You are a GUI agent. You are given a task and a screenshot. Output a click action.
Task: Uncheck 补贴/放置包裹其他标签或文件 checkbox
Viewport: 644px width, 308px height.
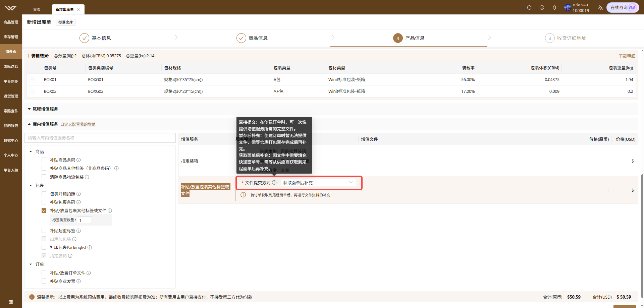pyautogui.click(x=44, y=210)
